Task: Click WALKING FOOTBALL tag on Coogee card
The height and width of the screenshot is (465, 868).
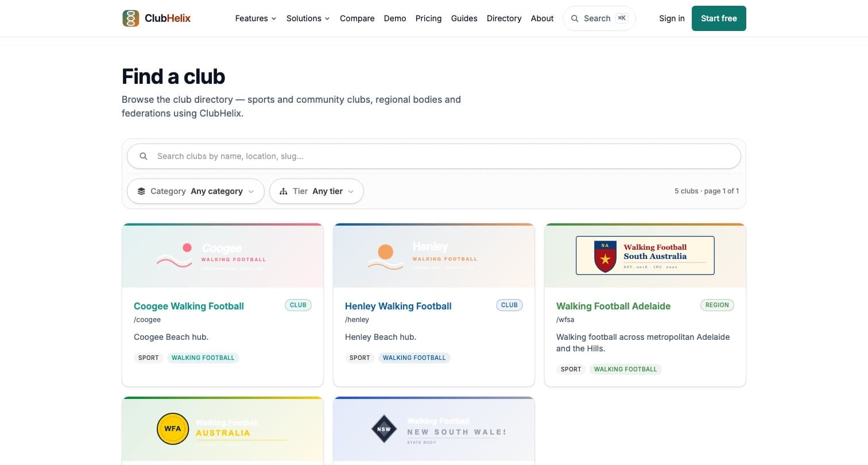Action: pos(203,358)
